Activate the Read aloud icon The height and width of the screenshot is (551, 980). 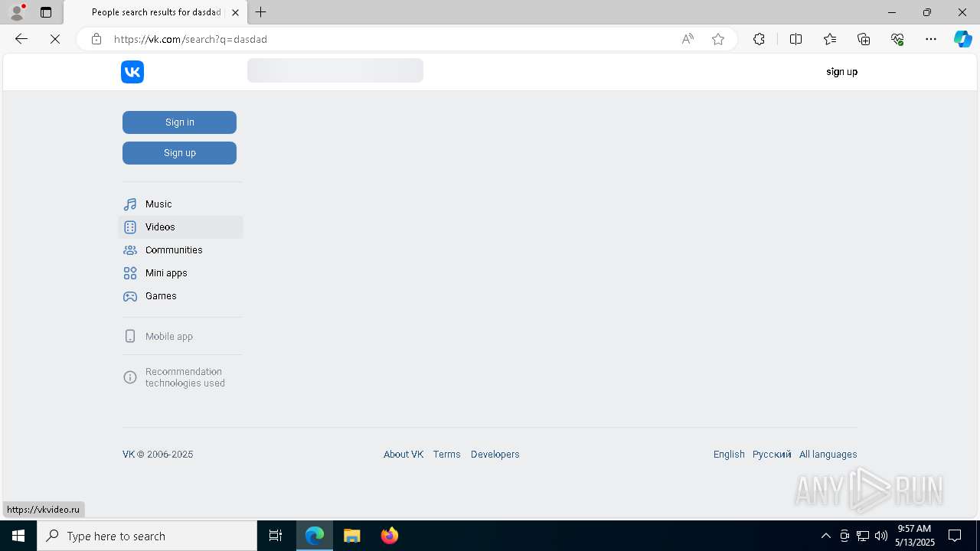pyautogui.click(x=688, y=39)
